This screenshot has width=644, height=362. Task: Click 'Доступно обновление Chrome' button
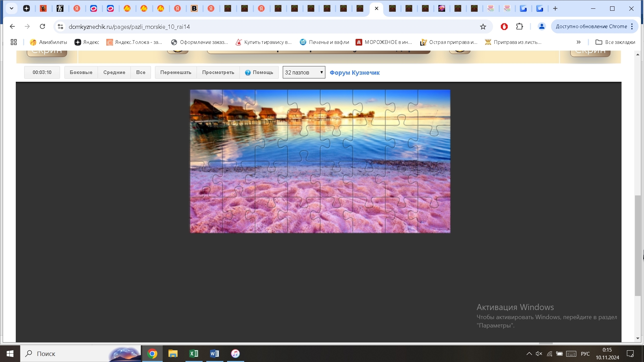click(x=591, y=26)
